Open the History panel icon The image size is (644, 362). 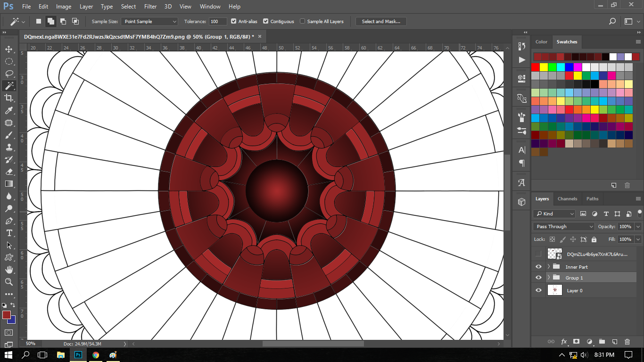pos(521,46)
